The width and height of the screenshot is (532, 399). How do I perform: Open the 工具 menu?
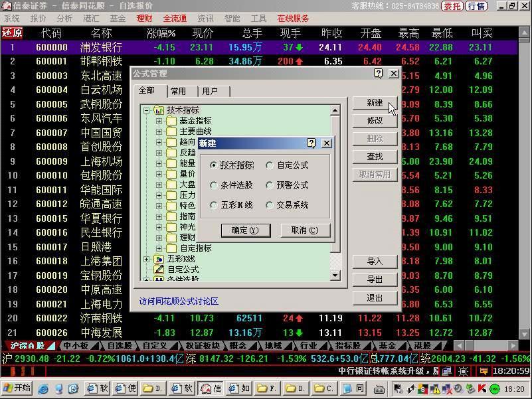click(x=258, y=19)
